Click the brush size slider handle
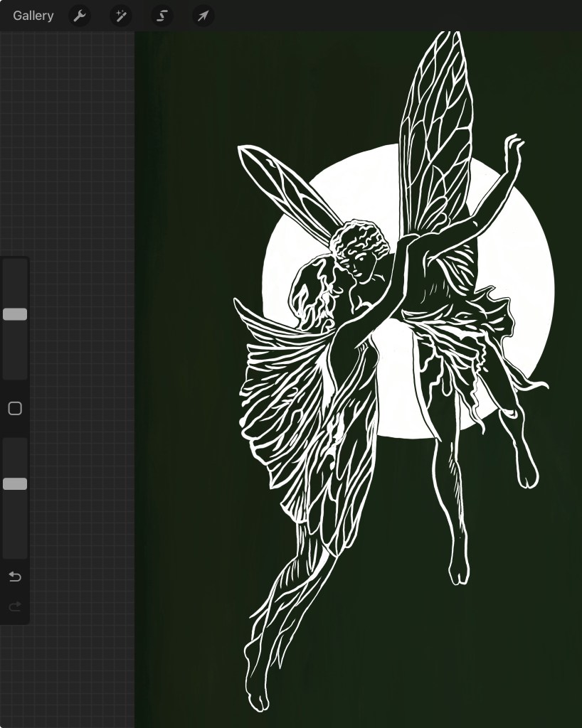This screenshot has height=728, width=582. click(15, 314)
